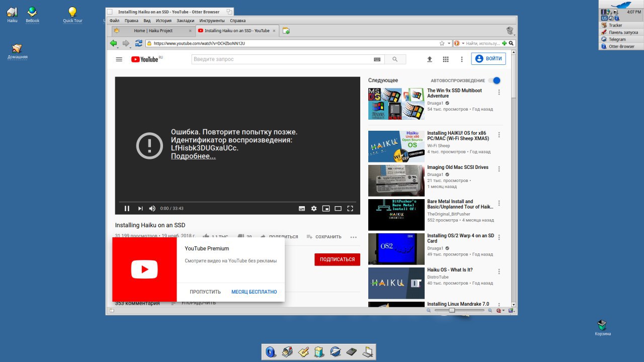Click the ВОЙТИ sign-in button

click(489, 59)
